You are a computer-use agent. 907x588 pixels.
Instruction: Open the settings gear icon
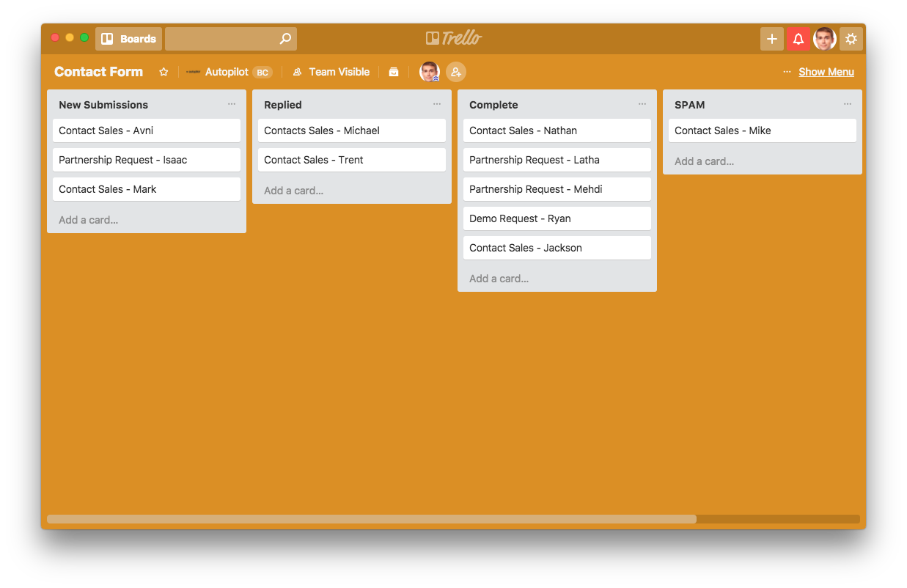pos(851,39)
